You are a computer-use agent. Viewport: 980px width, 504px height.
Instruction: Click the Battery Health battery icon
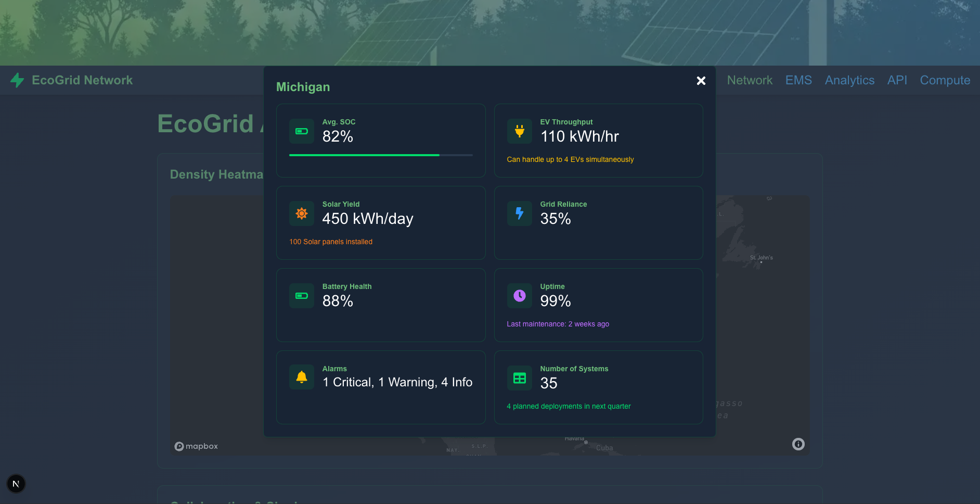(301, 296)
